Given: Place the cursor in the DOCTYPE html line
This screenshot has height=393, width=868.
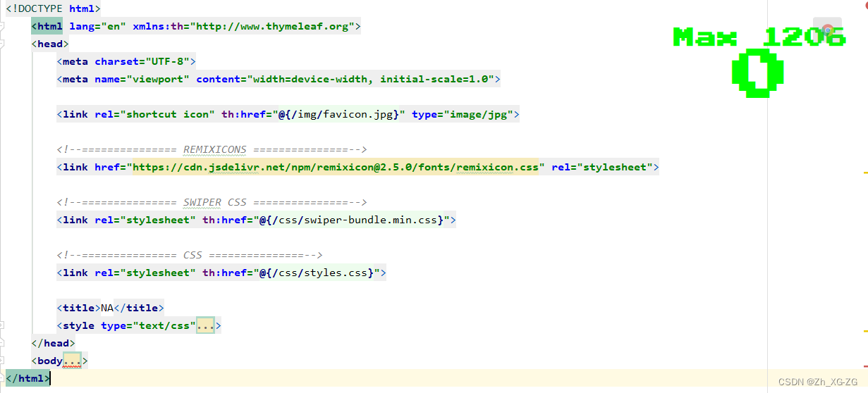Looking at the screenshot, I should point(54,8).
